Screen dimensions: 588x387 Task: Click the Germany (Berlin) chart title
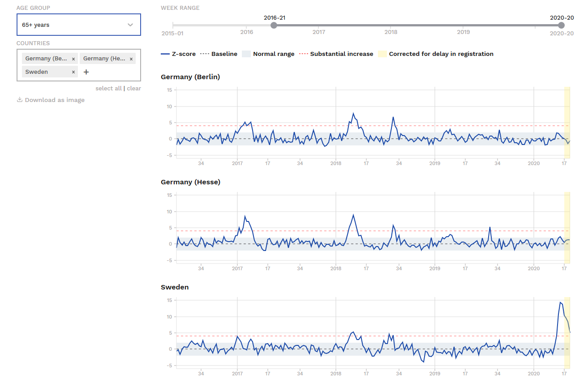190,77
